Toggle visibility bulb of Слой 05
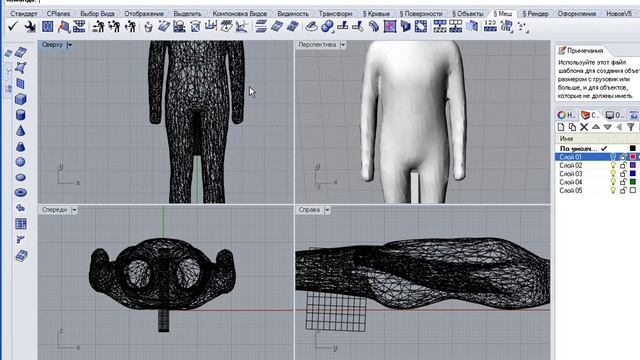This screenshot has height=360, width=640. point(613,191)
